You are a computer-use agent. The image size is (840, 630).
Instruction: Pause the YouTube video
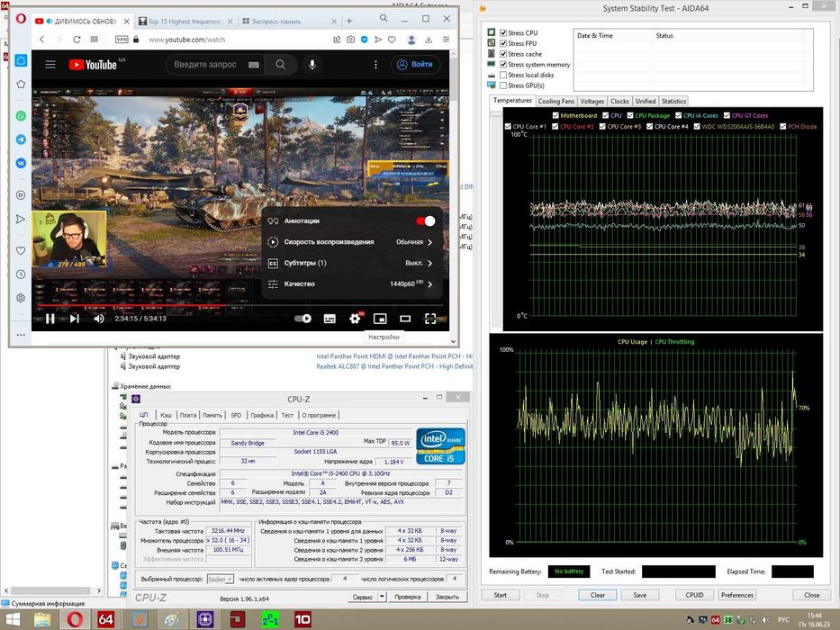(x=50, y=319)
